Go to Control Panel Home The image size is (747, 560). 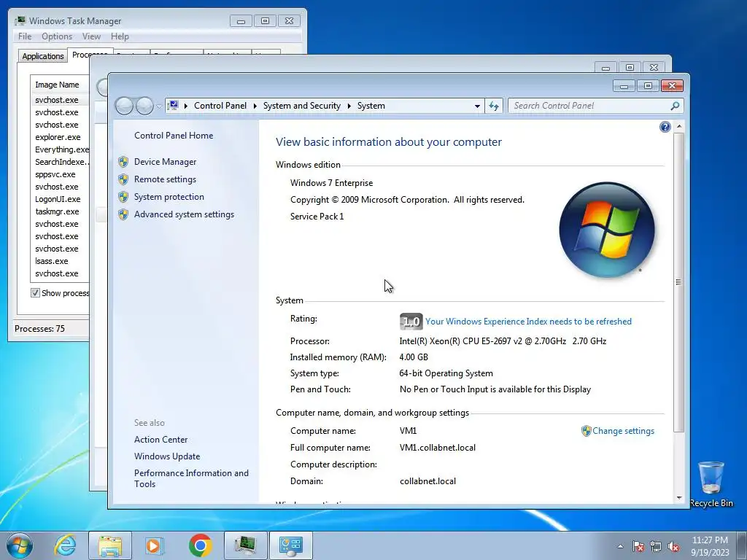174,136
